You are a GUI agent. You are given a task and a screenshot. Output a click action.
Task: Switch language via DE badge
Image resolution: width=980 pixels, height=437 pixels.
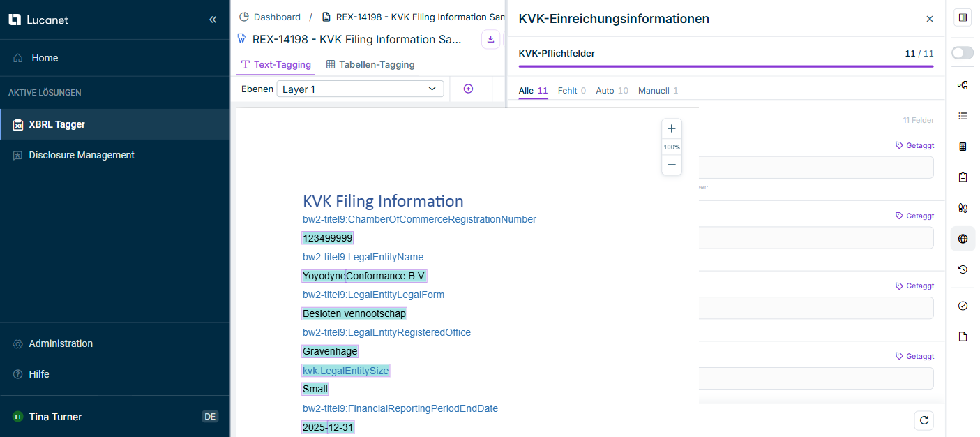tap(210, 417)
